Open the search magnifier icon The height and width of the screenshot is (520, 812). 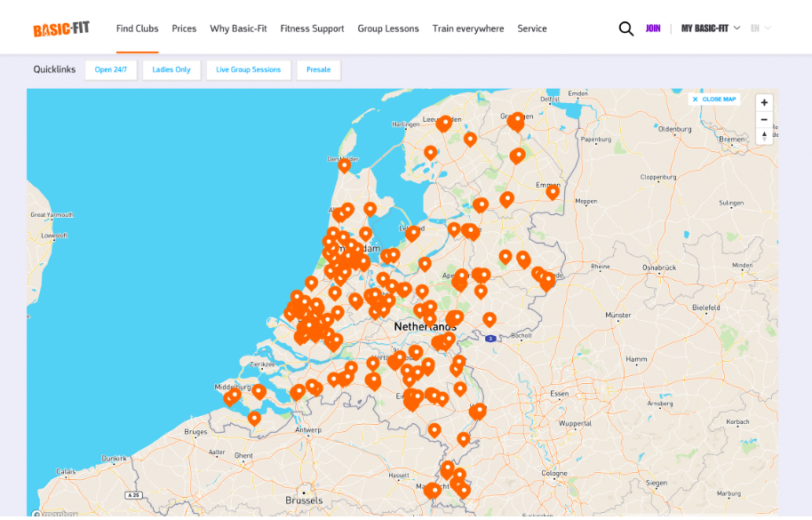[625, 28]
